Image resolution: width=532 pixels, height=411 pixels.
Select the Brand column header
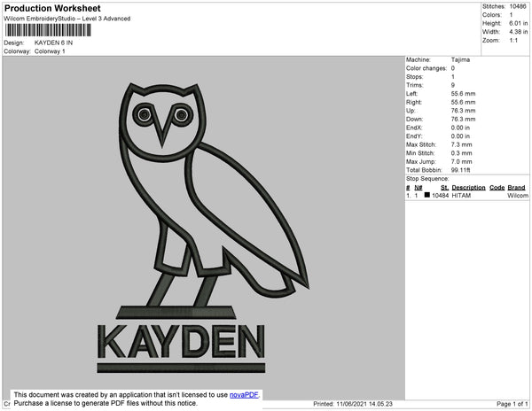coord(516,188)
